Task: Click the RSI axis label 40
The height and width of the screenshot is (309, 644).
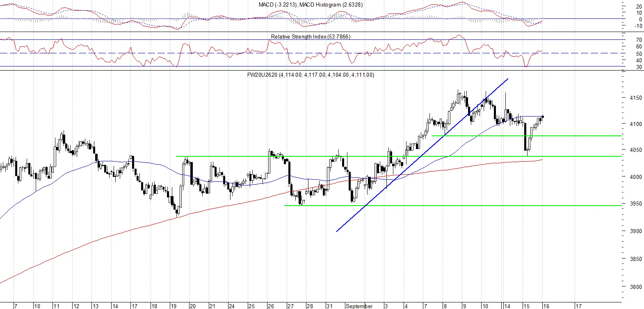Action: click(x=639, y=60)
